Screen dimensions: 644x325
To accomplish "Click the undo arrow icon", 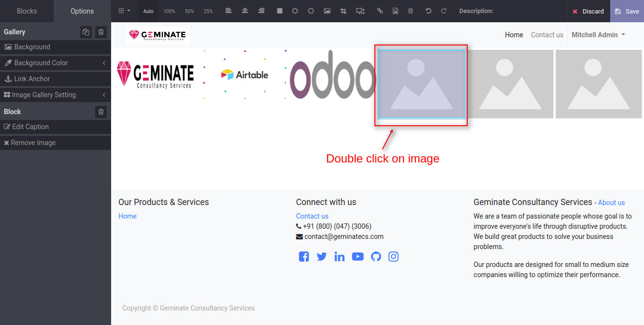I will [428, 11].
